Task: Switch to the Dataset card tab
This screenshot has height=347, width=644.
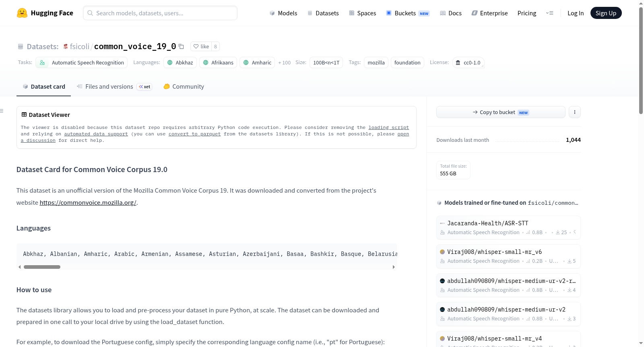Action: coord(44,86)
